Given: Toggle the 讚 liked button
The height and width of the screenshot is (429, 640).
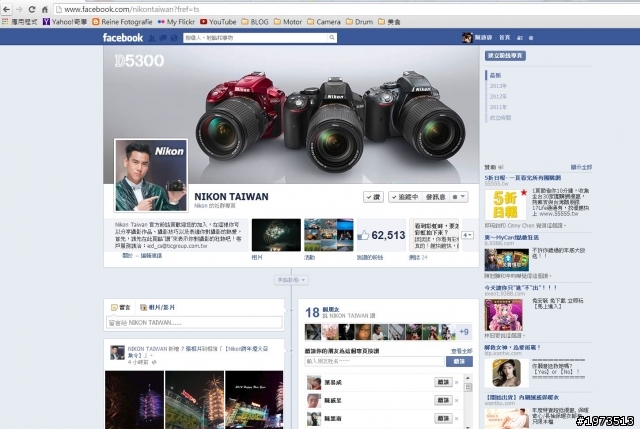Looking at the screenshot, I should pos(373,197).
